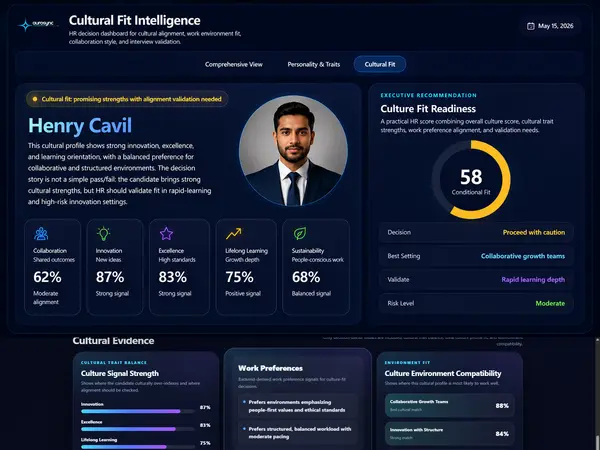The width and height of the screenshot is (600, 450).
Task: Click the calendar icon beside May 15, 2026
Action: click(530, 26)
